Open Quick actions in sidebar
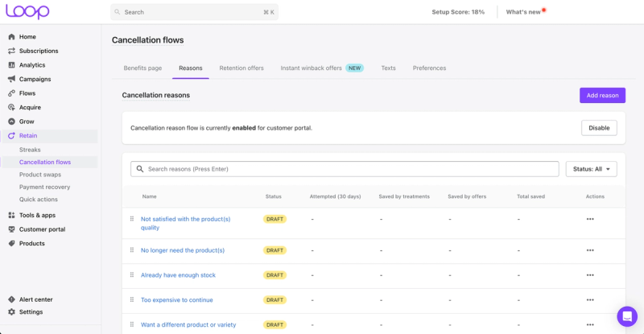The width and height of the screenshot is (644, 334). (x=39, y=200)
